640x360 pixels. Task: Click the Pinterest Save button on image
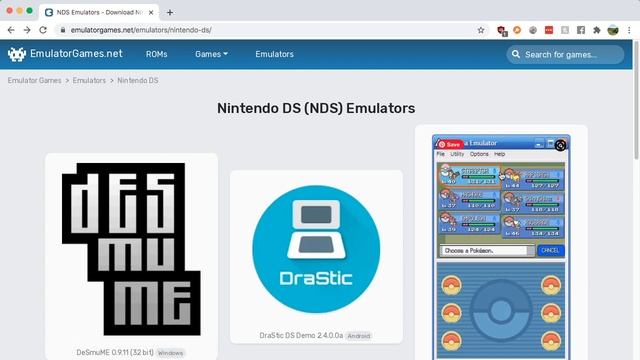tap(449, 144)
